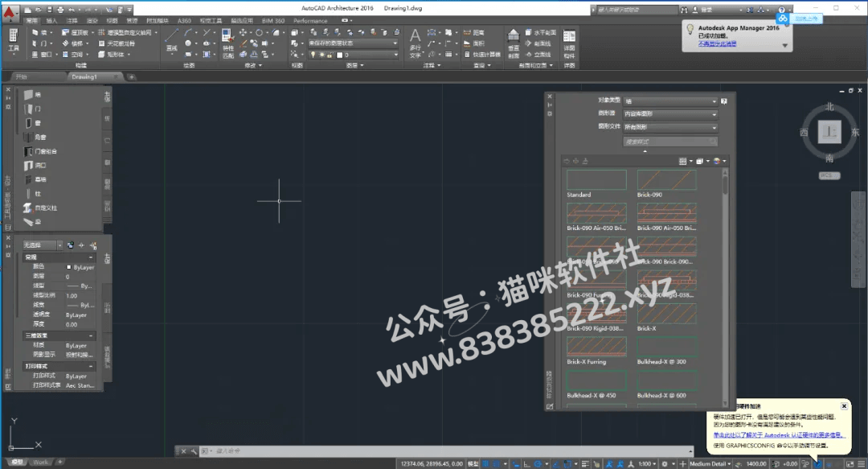Click the 特性匹配 (Match Properties) tool
Viewport: 868px width, 469px height.
click(x=228, y=43)
